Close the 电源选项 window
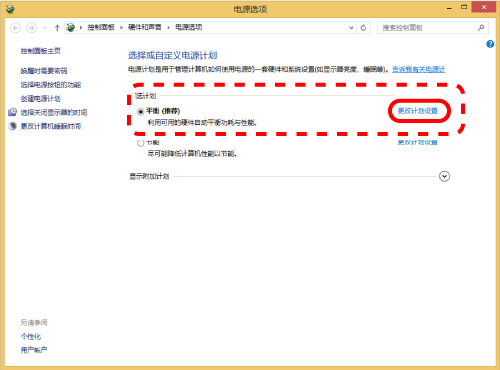Viewport: 500px width, 370px height. (484, 7)
